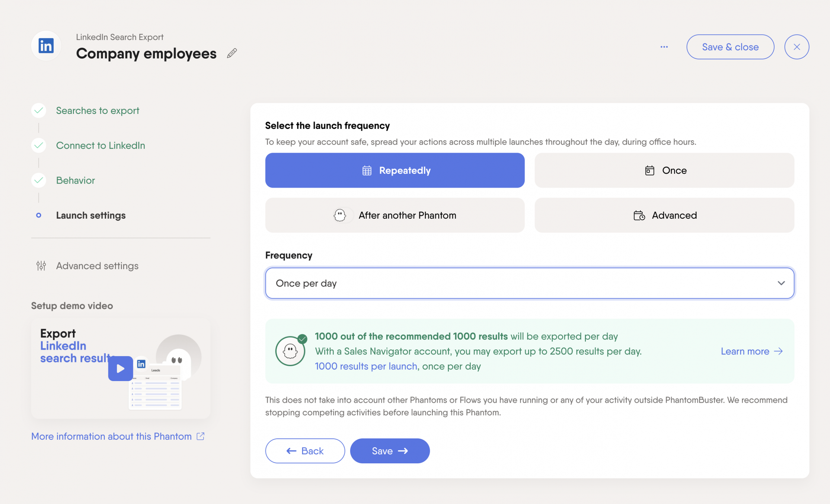
Task: Select the Launch settings step
Action: [91, 215]
